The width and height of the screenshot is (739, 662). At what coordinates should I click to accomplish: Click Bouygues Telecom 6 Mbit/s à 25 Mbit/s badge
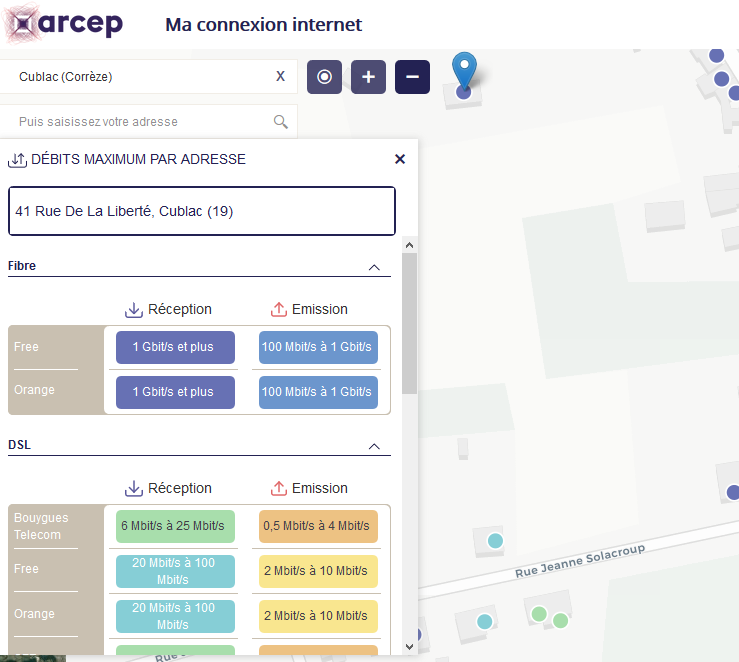tap(169, 526)
